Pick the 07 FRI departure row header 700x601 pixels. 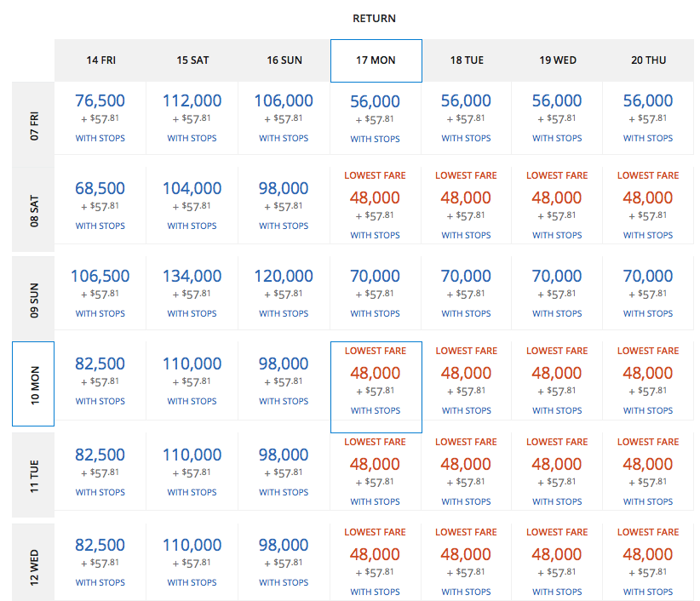point(33,118)
